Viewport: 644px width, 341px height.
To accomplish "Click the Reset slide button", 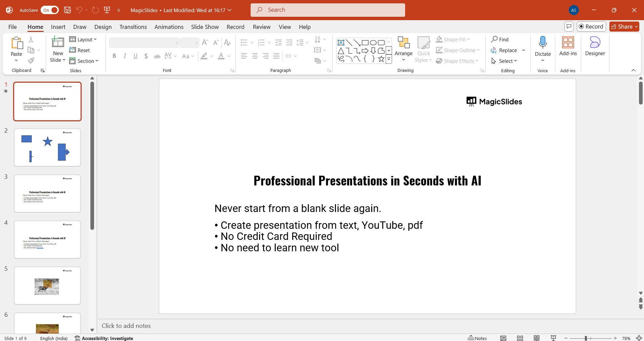I will [x=80, y=50].
